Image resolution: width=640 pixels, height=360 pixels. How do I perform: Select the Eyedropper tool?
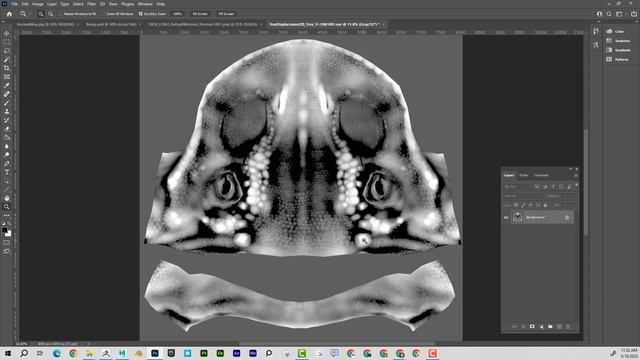tap(7, 85)
